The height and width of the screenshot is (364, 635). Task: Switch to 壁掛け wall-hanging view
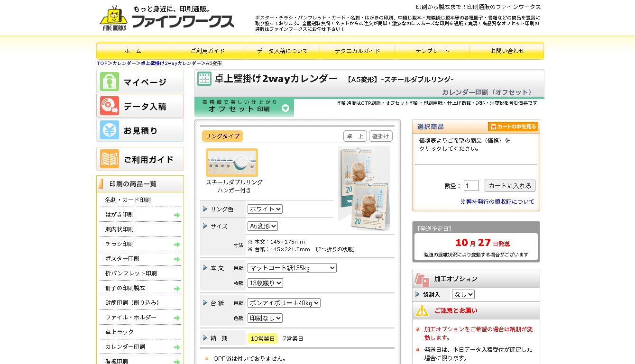381,136
